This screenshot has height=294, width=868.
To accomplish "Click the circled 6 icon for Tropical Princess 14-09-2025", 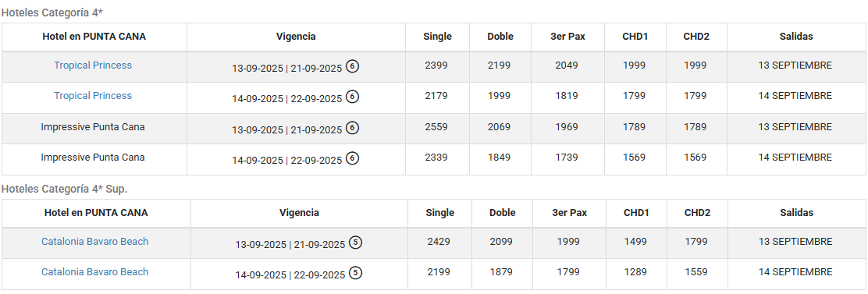I will pos(353,97).
